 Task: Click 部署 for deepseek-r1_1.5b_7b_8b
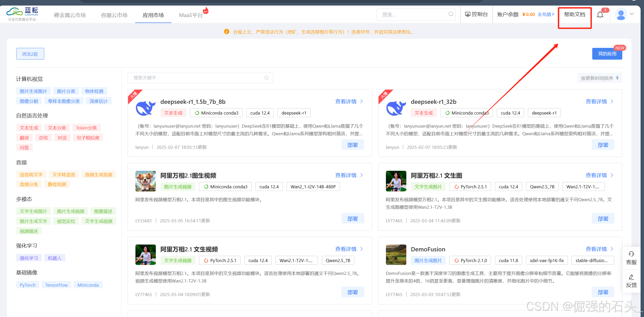tap(352, 145)
